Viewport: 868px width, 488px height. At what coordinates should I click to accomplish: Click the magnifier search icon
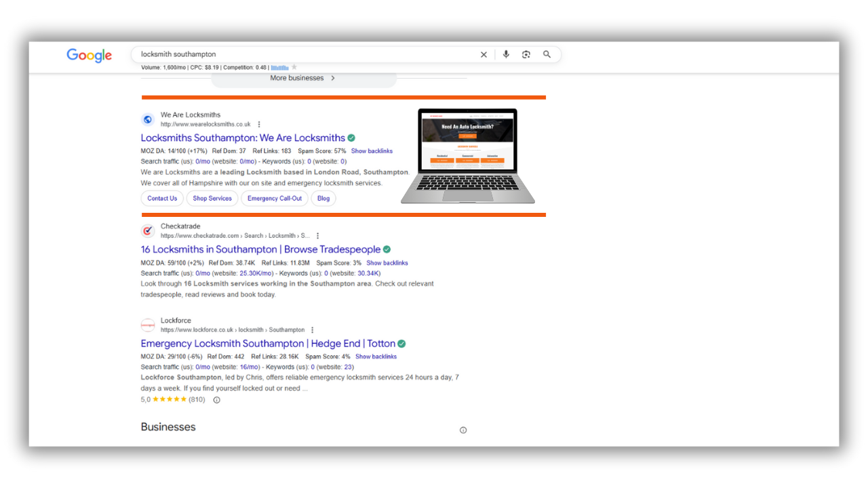[x=547, y=55]
